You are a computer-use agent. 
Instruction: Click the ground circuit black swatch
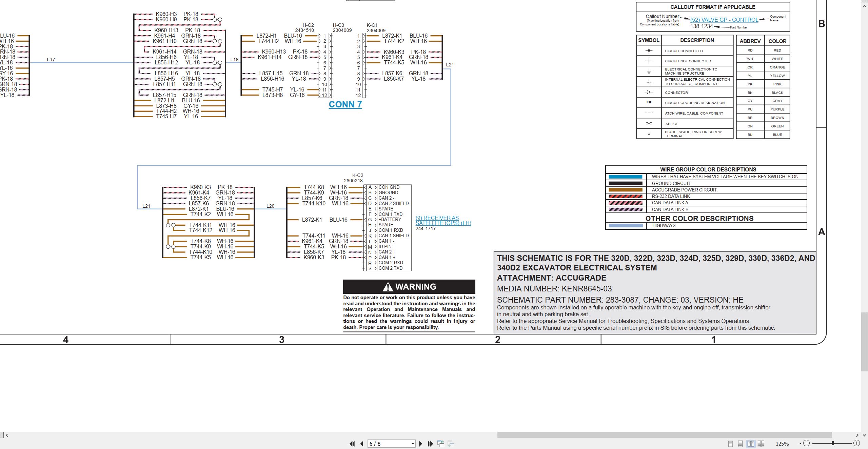click(x=626, y=183)
